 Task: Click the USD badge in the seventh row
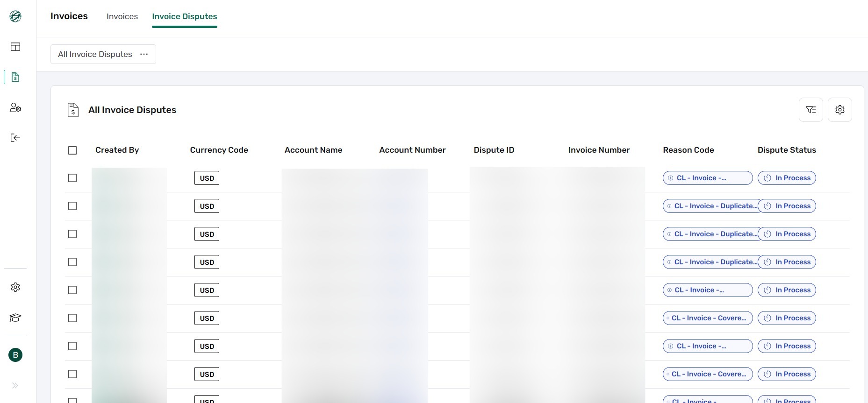207,346
